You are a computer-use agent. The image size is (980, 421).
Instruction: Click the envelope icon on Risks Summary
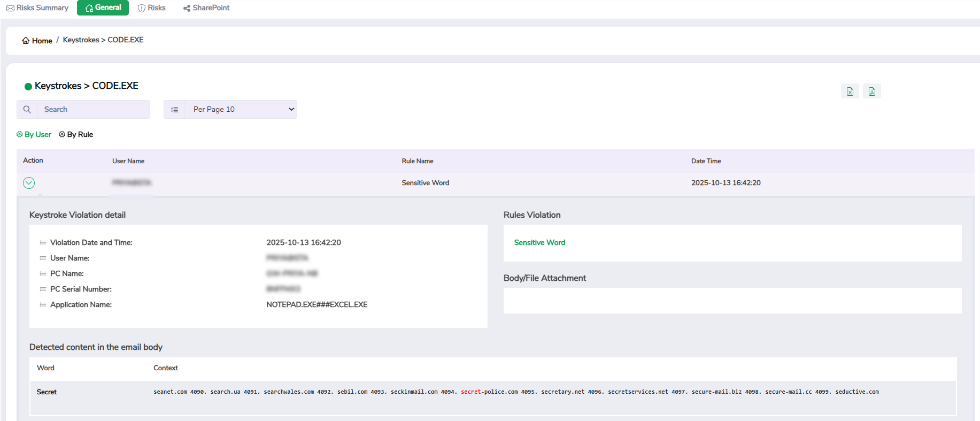tap(10, 8)
